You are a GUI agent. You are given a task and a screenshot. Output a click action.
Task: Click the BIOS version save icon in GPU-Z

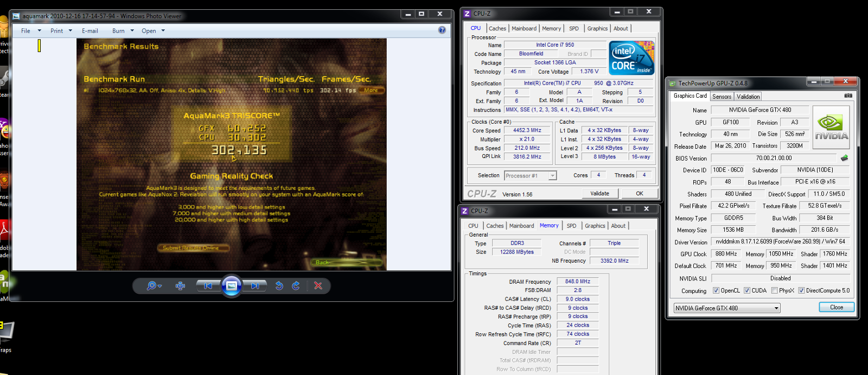coord(844,158)
